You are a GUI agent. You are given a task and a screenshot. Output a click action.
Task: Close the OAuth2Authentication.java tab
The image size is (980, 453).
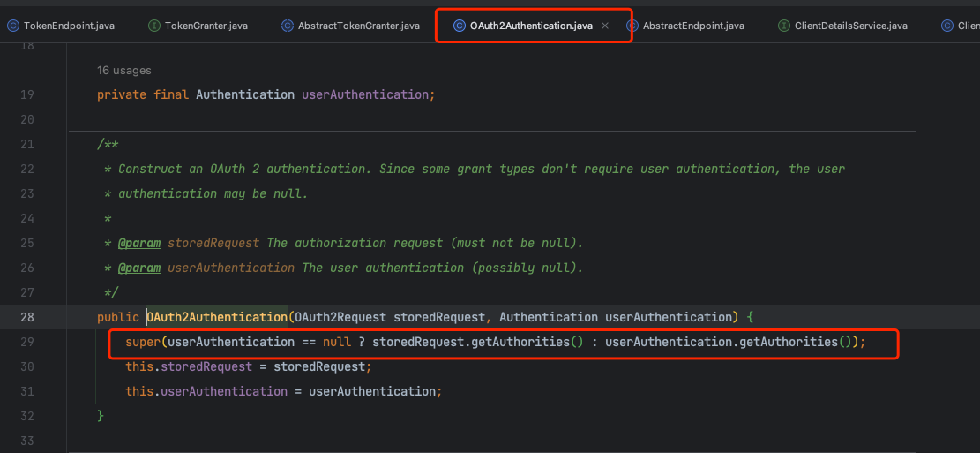[605, 26]
